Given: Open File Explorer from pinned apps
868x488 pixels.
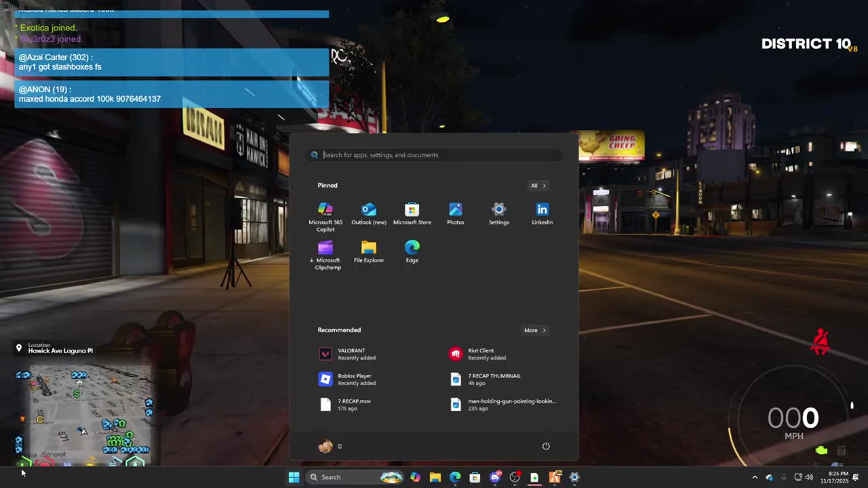Looking at the screenshot, I should point(369,251).
